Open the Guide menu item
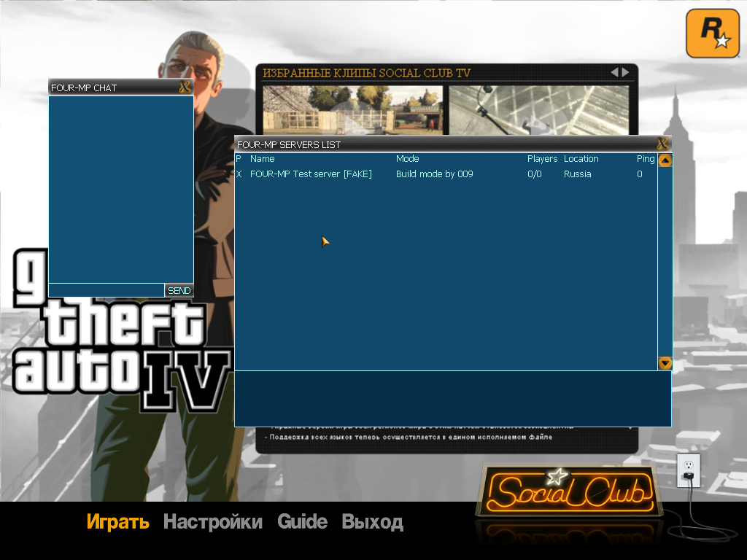The width and height of the screenshot is (747, 560). pyautogui.click(x=302, y=522)
